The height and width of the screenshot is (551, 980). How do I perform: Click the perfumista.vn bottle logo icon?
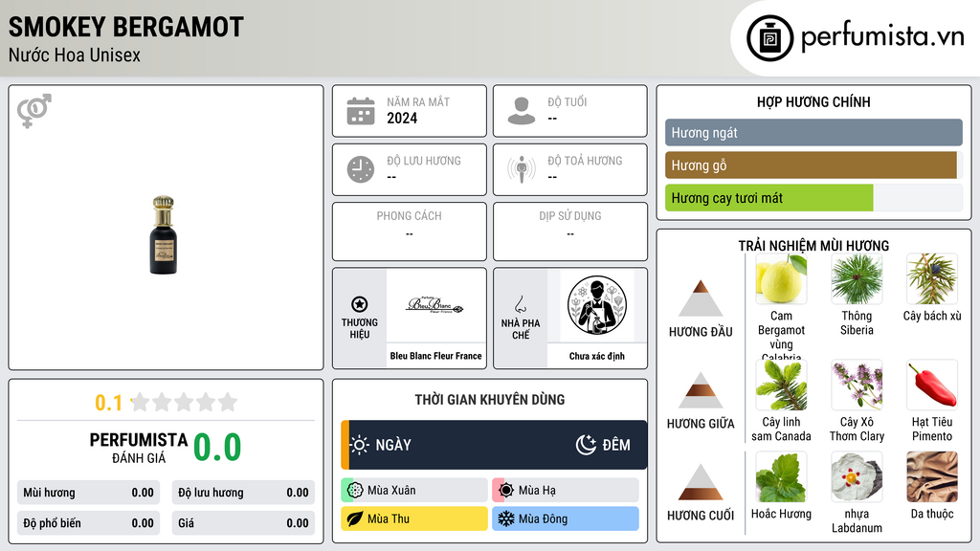[769, 38]
